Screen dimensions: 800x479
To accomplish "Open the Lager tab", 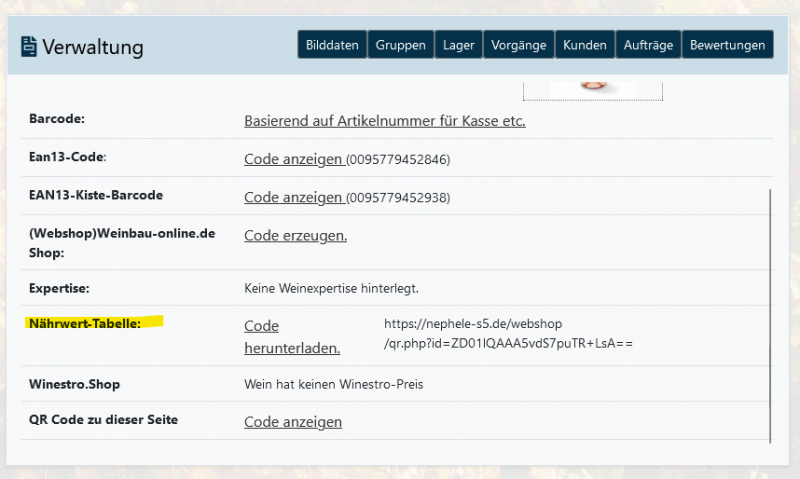I will click(459, 45).
